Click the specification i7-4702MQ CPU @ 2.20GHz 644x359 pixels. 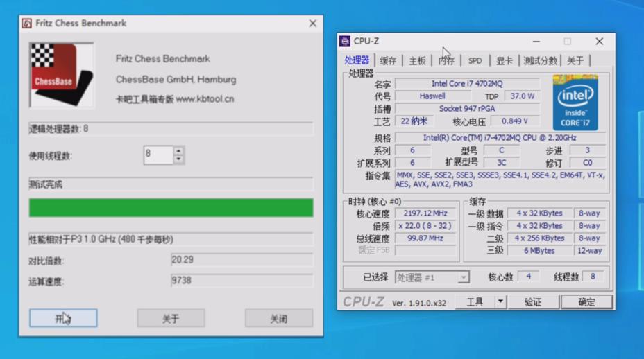click(500, 138)
